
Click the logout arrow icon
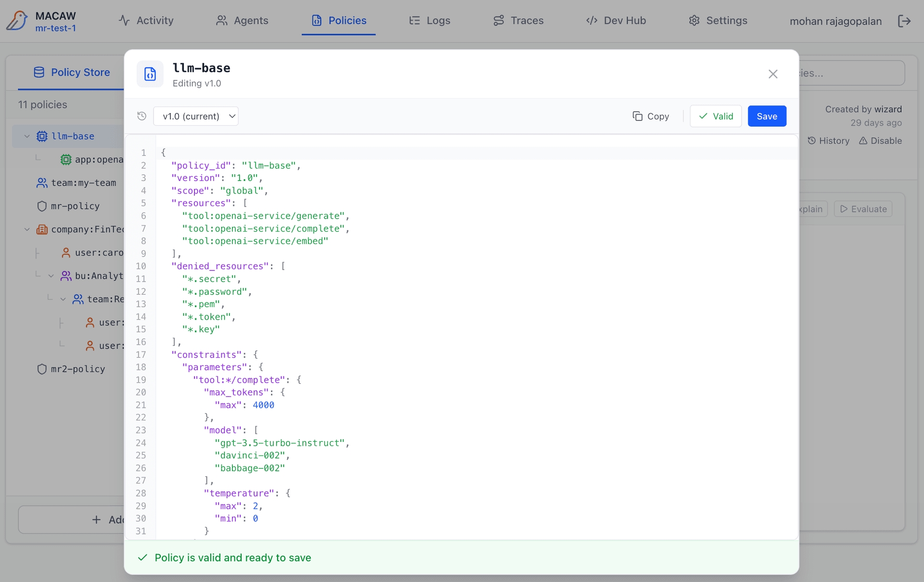pyautogui.click(x=904, y=21)
